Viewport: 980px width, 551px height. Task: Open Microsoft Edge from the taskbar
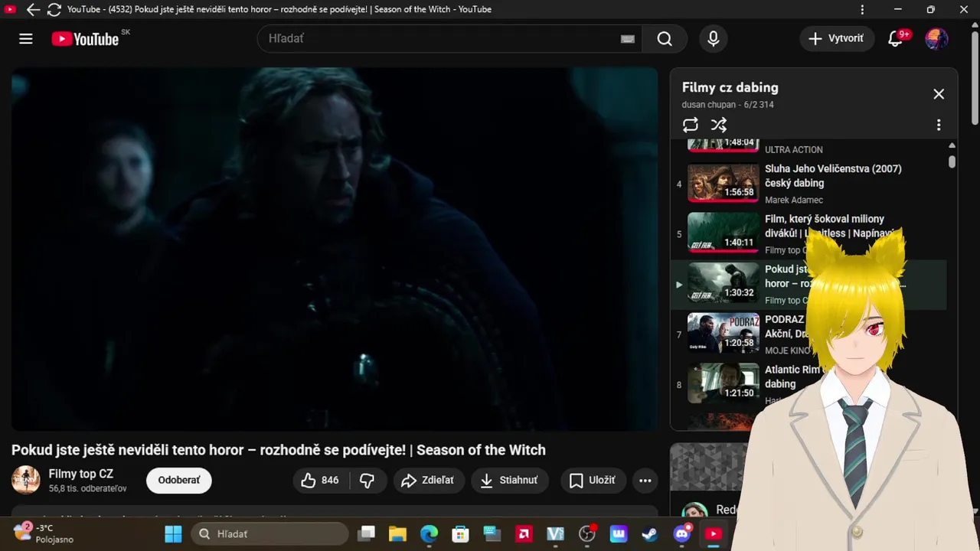429,533
